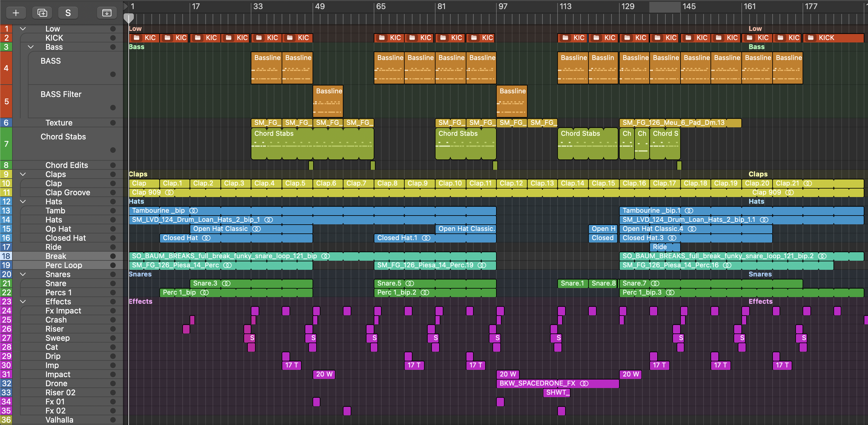
Task: Click the Add Track plus button
Action: 15,13
